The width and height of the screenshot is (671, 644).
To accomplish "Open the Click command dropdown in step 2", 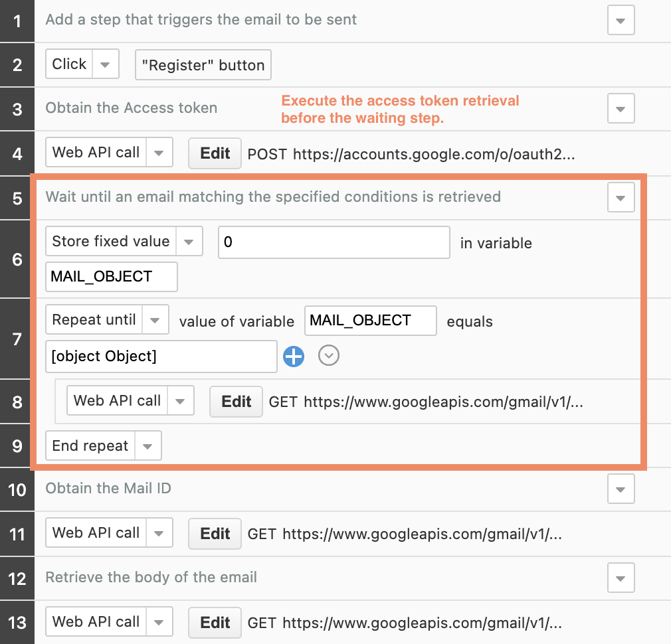I will (x=105, y=64).
